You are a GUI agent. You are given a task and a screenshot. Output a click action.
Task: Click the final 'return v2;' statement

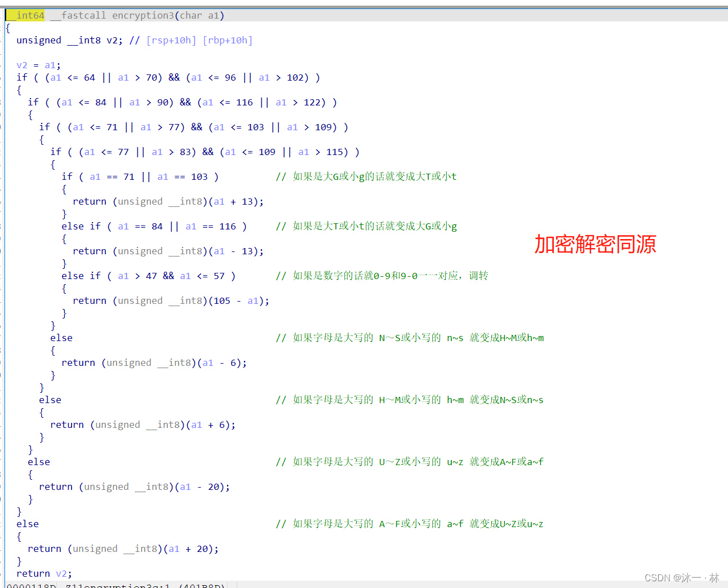(x=44, y=573)
